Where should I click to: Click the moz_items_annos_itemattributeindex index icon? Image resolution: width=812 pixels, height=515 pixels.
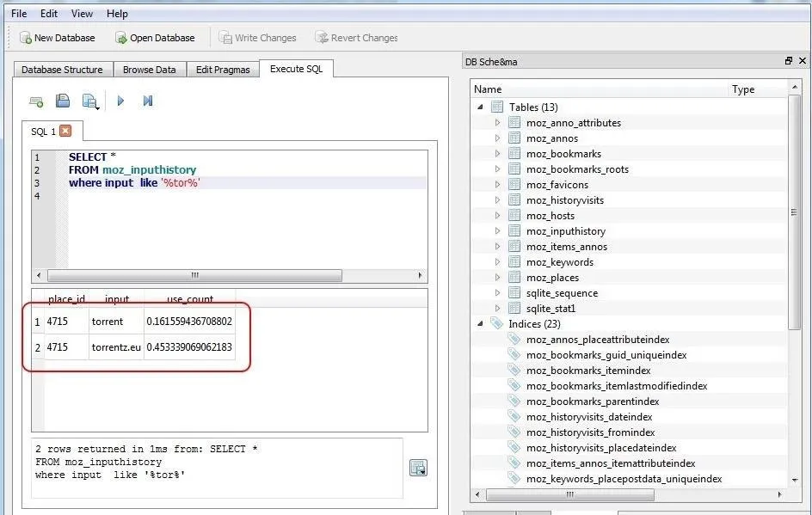coord(514,463)
